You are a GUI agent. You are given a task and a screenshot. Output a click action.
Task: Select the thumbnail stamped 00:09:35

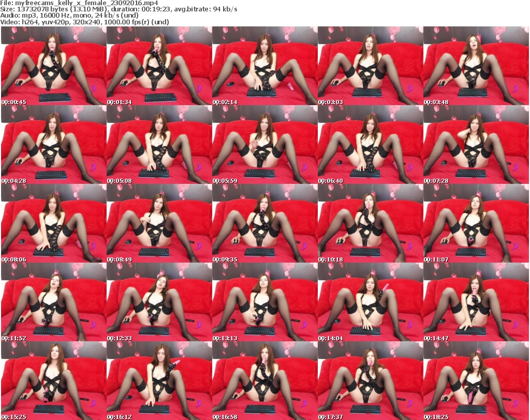point(264,224)
